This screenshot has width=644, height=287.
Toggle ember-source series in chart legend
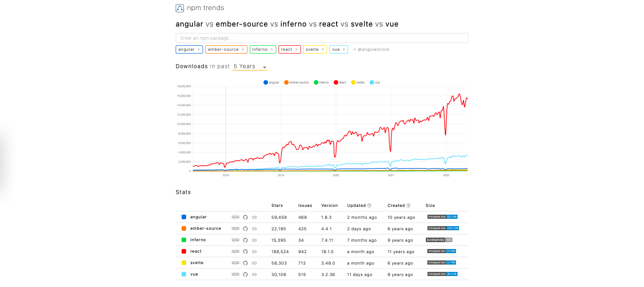[x=296, y=82]
